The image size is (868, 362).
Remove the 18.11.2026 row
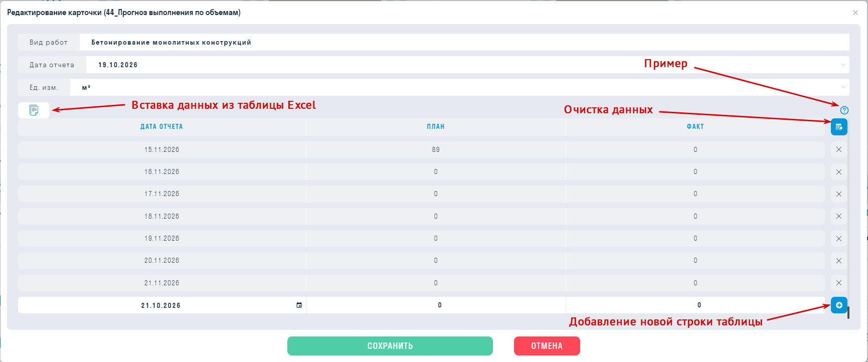pos(839,216)
